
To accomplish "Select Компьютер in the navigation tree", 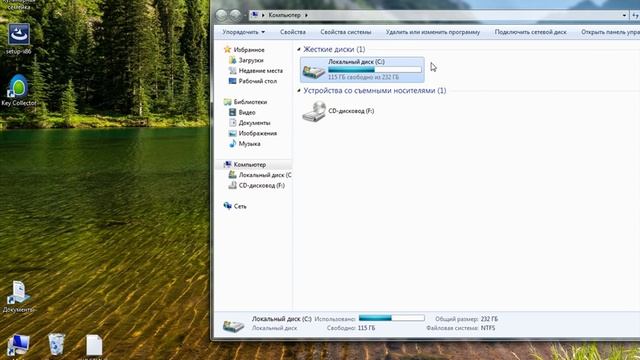I will coord(250,164).
